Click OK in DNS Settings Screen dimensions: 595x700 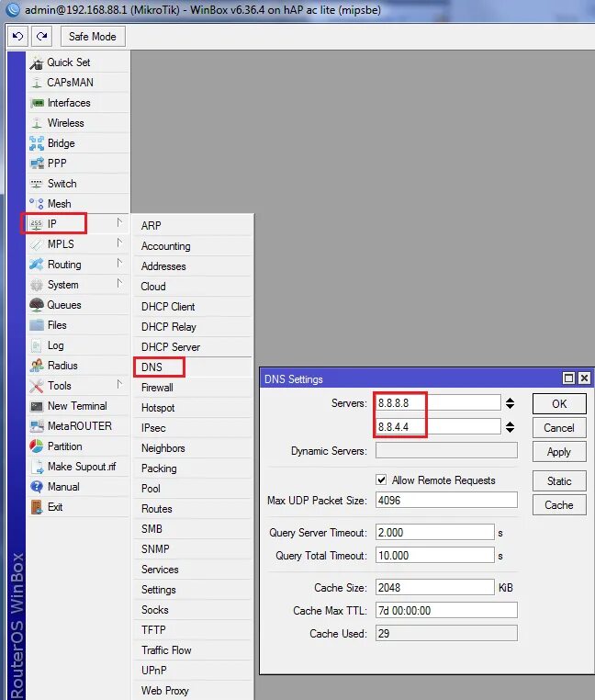coord(559,404)
